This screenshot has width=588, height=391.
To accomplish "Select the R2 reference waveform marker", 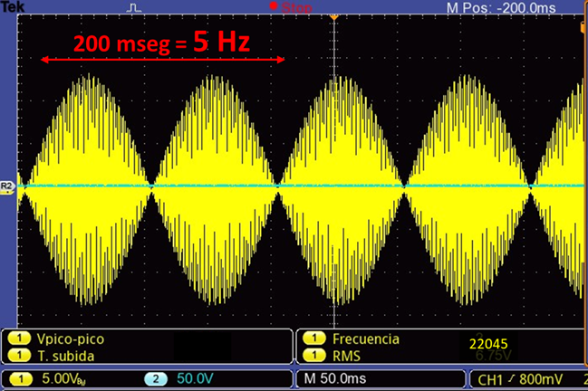I will [x=7, y=186].
